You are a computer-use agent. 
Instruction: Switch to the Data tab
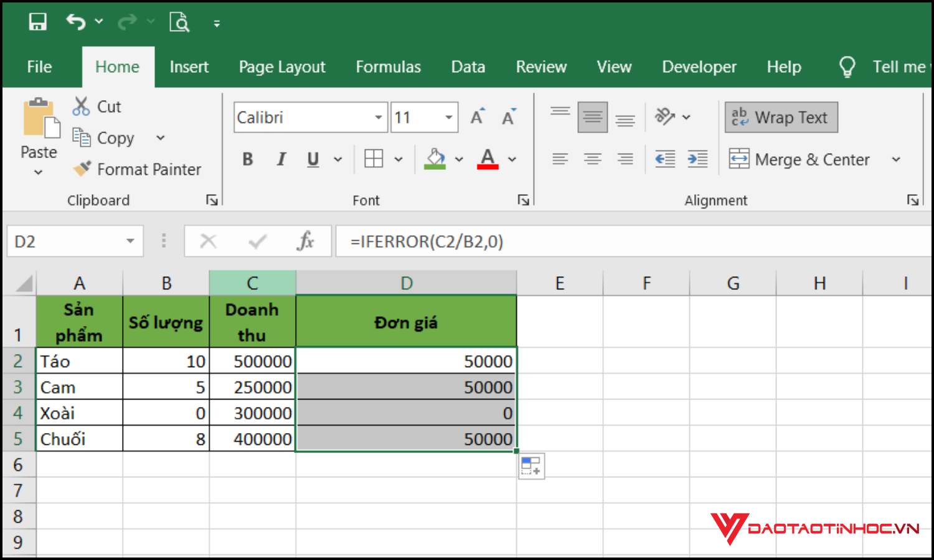pos(468,67)
